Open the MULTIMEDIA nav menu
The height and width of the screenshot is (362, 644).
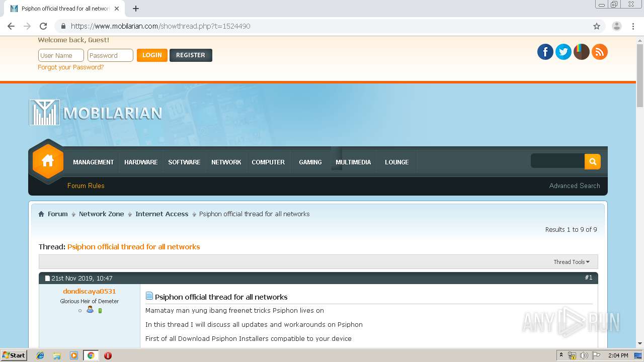pyautogui.click(x=353, y=162)
